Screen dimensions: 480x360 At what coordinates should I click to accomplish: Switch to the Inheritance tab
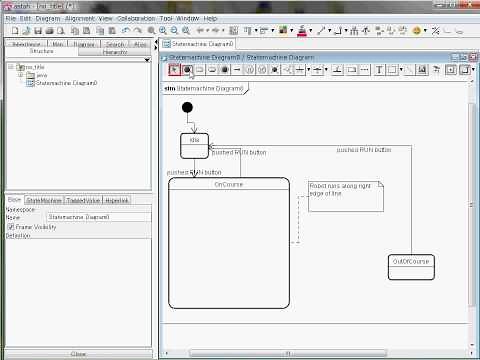(x=26, y=44)
